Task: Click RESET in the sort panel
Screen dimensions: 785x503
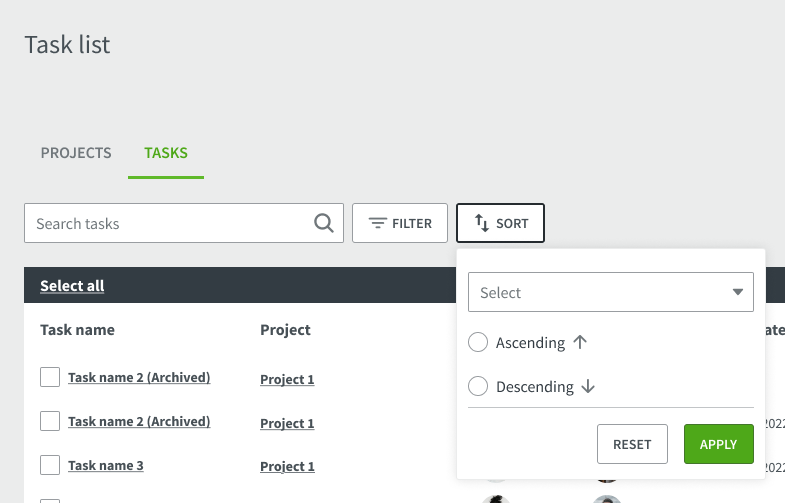Action: (x=632, y=444)
